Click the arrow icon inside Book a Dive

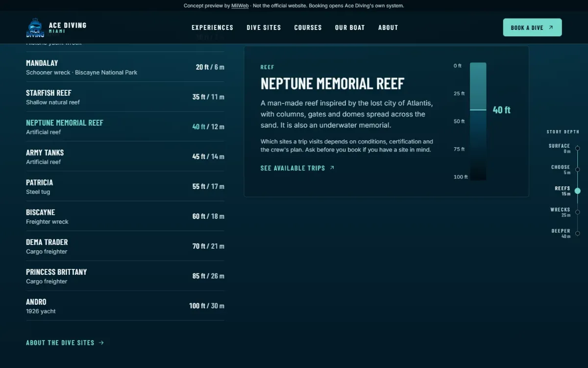click(551, 27)
